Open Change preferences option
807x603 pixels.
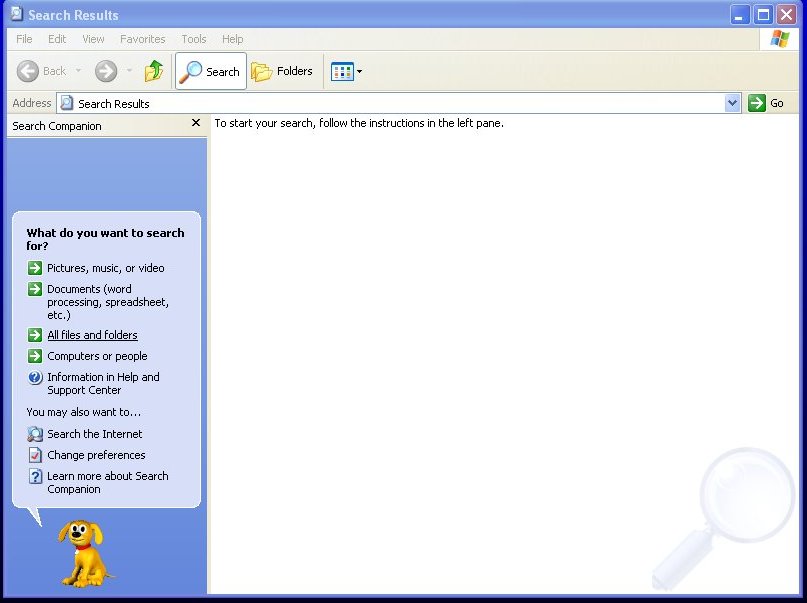pos(96,455)
